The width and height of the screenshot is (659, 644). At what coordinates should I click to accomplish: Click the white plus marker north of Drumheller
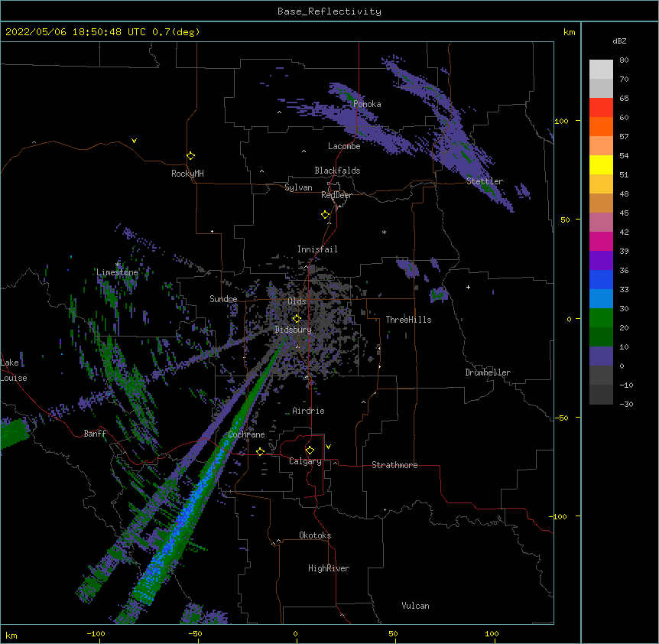[x=468, y=287]
